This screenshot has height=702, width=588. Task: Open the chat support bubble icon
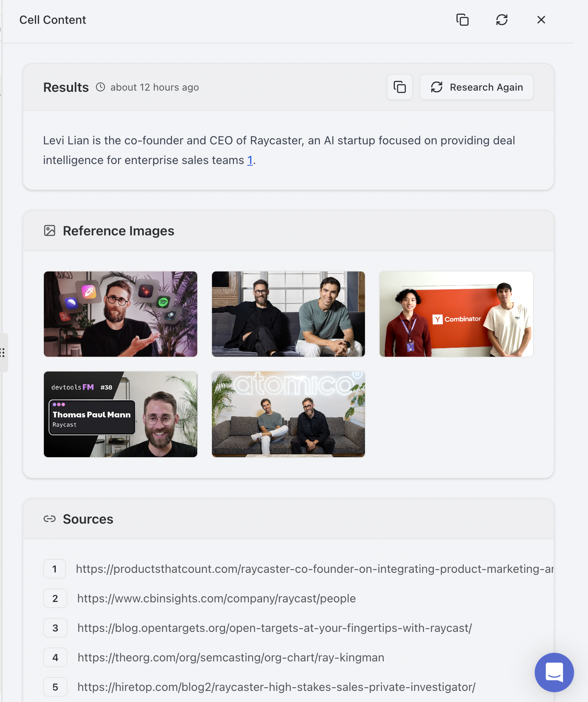point(554,672)
